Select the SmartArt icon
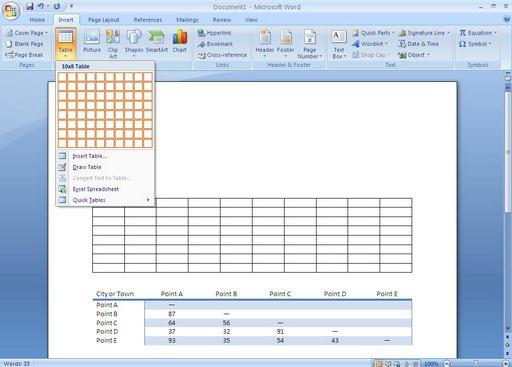Image resolution: width=512 pixels, height=367 pixels. 157,41
